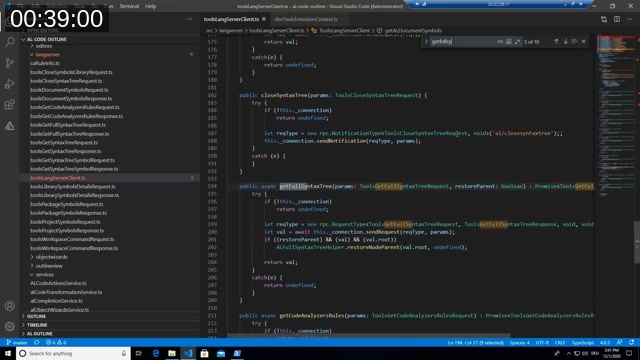Image resolution: width=640 pixels, height=360 pixels.
Task: Click the TypeScript language mode indicator
Action: pyautogui.click(x=582, y=342)
